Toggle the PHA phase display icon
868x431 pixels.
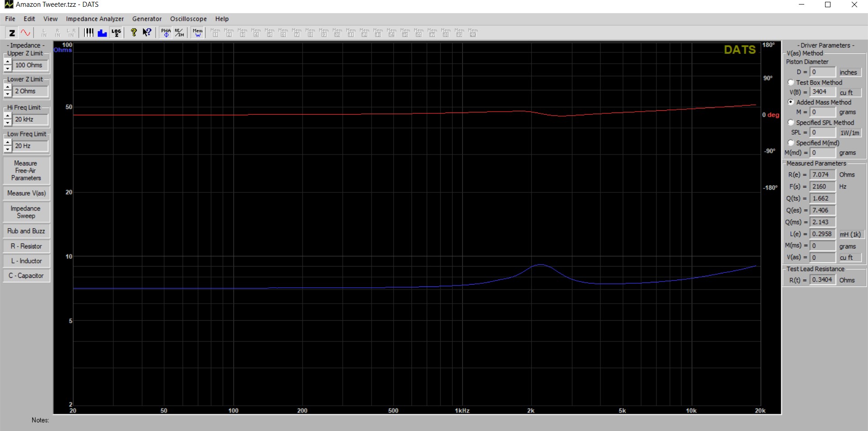coord(166,33)
